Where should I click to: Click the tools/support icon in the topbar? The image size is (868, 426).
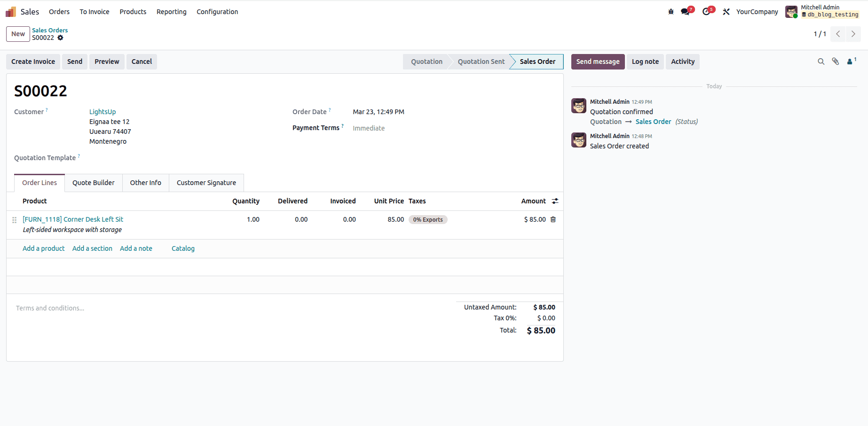[726, 11]
